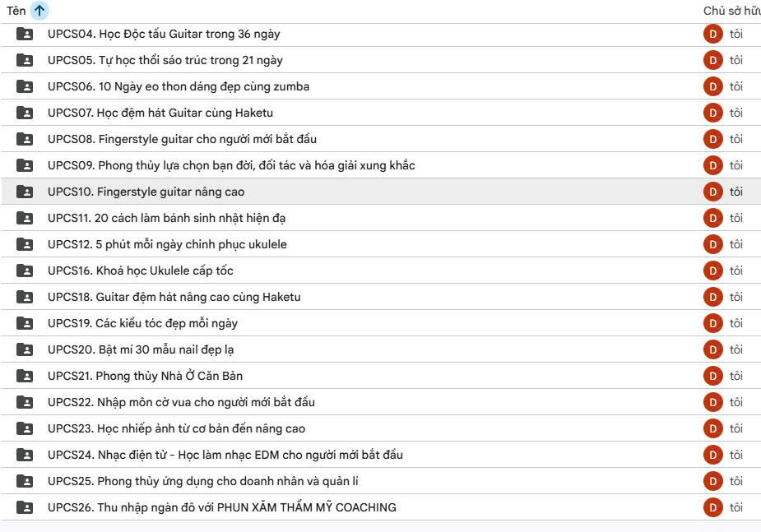Click the Chủ sở hữu column header
Viewport: 761px width, 532px height.
click(x=732, y=11)
